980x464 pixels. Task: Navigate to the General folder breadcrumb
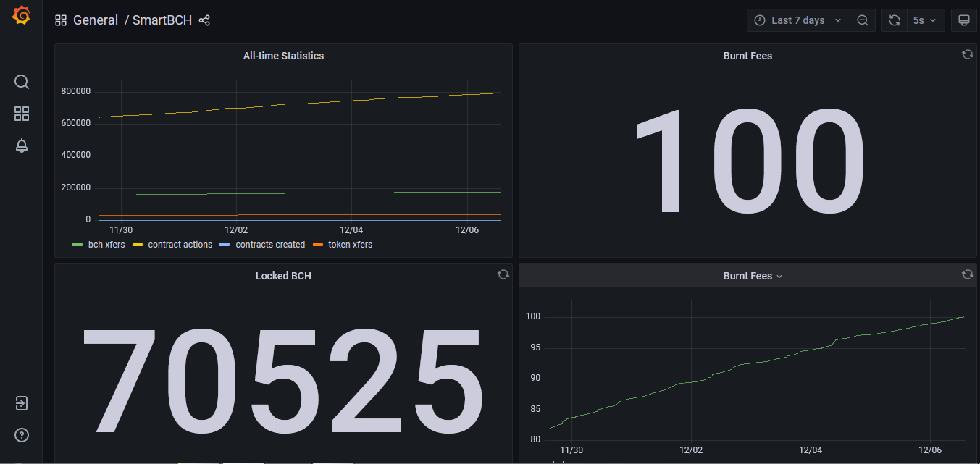[96, 20]
